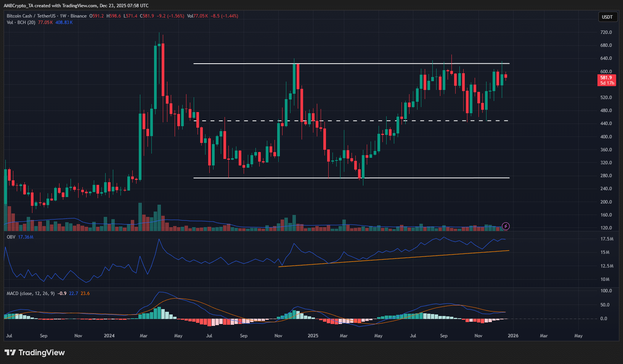Image resolution: width=623 pixels, height=364 pixels.
Task: Click the 5d 17h candle countdown timer
Action: coord(607,83)
